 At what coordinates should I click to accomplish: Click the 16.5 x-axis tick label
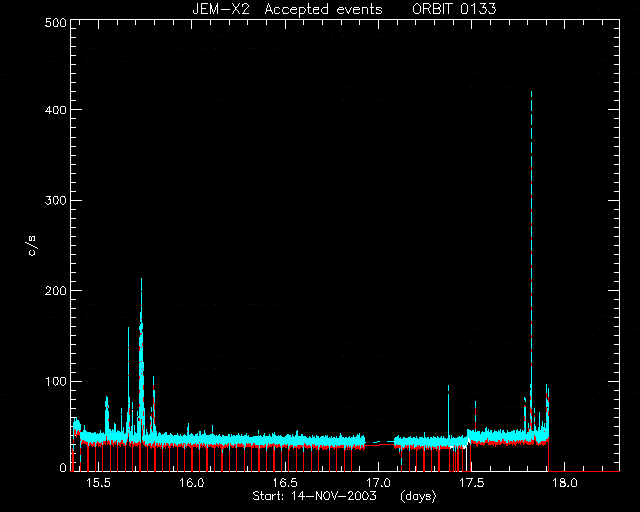(x=285, y=483)
